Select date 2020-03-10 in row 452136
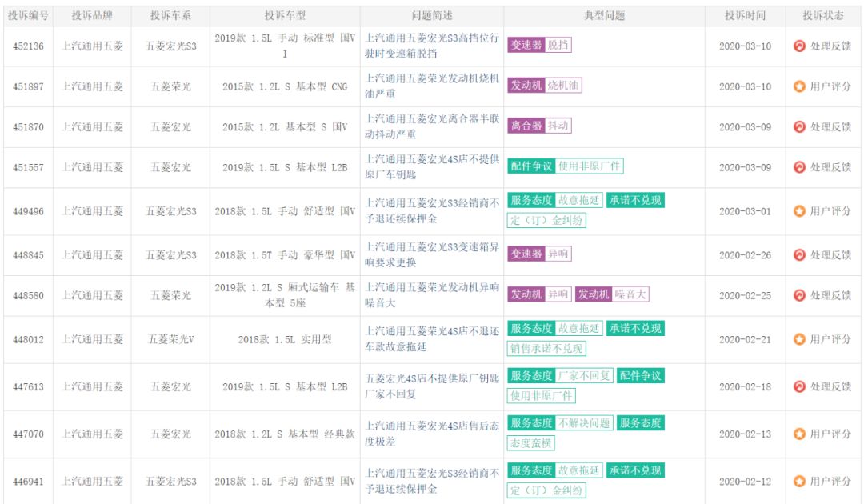This screenshot has height=504, width=864. pyautogui.click(x=745, y=46)
